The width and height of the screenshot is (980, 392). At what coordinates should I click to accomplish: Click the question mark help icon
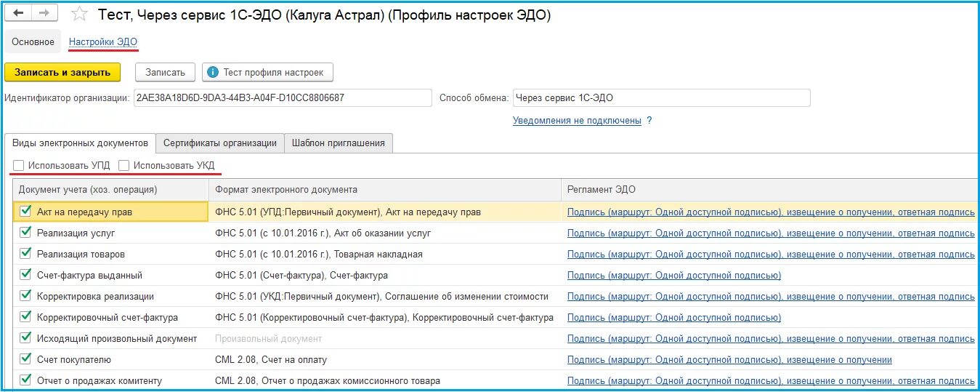(x=649, y=121)
